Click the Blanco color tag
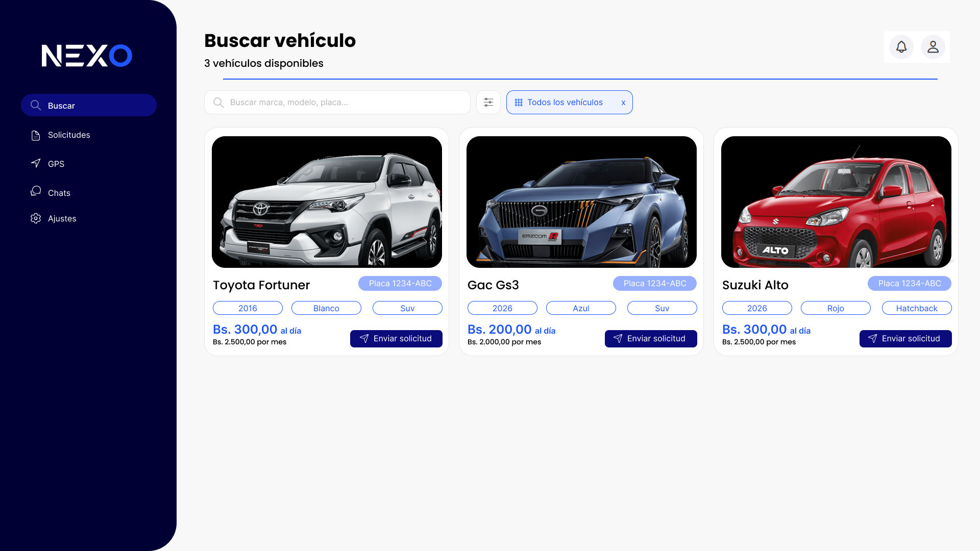 (326, 308)
